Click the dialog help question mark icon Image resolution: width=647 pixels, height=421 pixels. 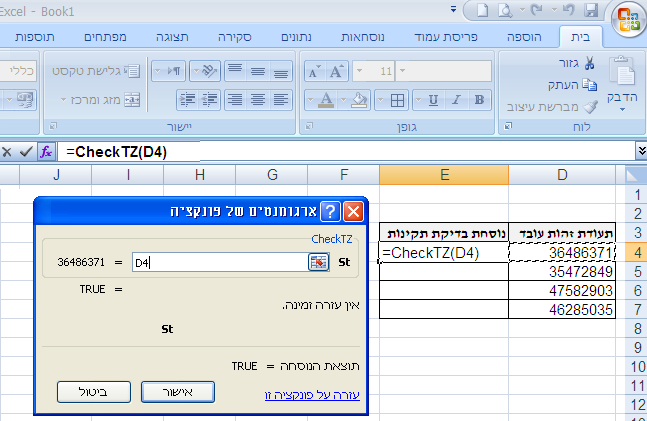(354, 211)
